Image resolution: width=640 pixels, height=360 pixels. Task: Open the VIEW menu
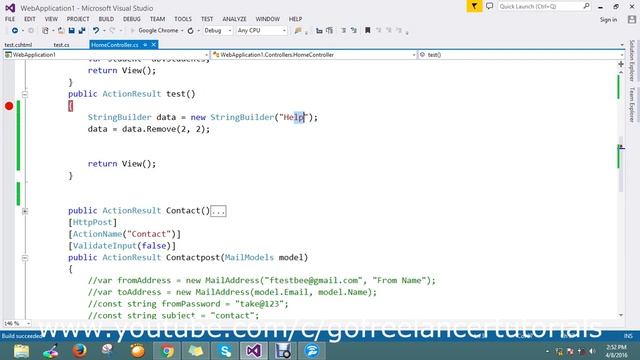pyautogui.click(x=51, y=19)
